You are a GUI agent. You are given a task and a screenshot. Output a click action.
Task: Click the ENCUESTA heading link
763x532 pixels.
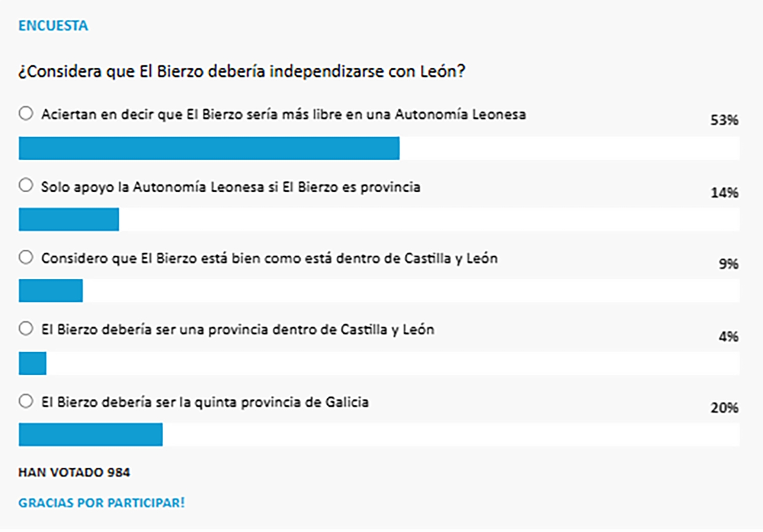pyautogui.click(x=53, y=25)
